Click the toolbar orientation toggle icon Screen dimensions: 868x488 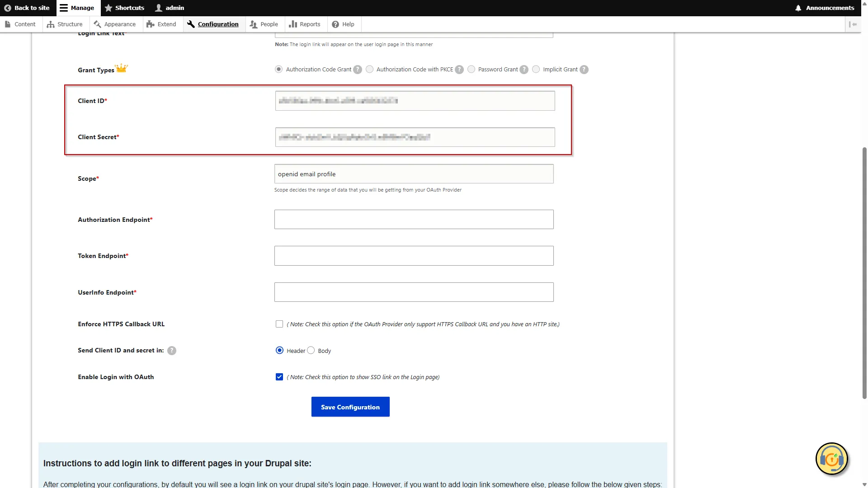tap(853, 24)
